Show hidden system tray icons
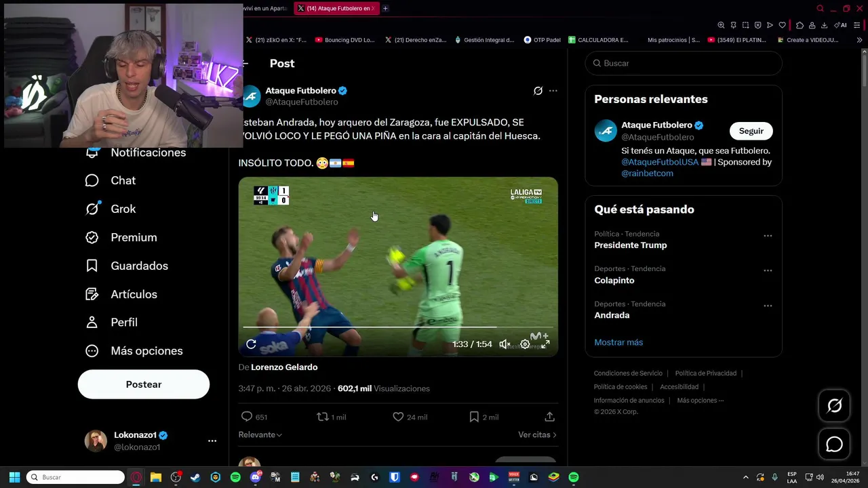Viewport: 868px width, 488px height. pos(746,477)
